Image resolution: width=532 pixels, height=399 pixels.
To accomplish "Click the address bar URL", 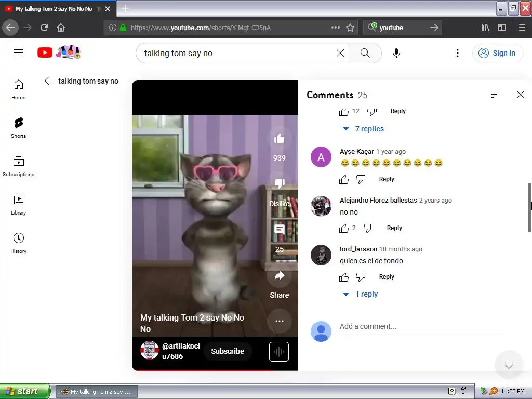I will (x=201, y=28).
